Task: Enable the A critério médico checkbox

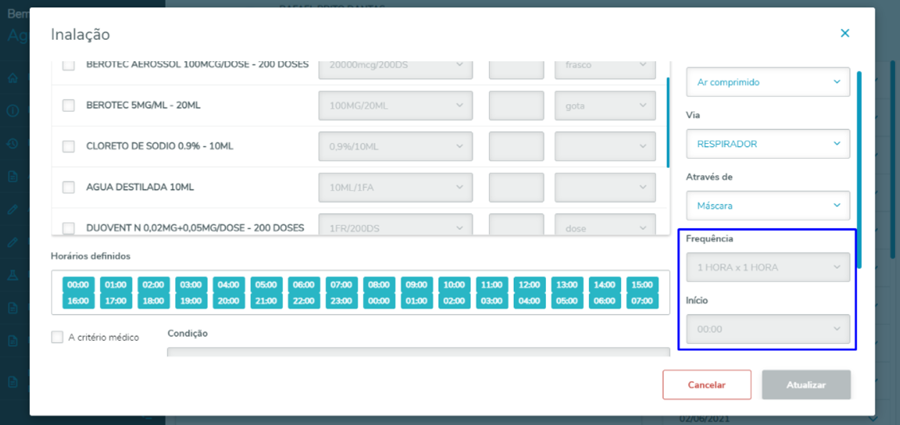Action: (x=57, y=337)
